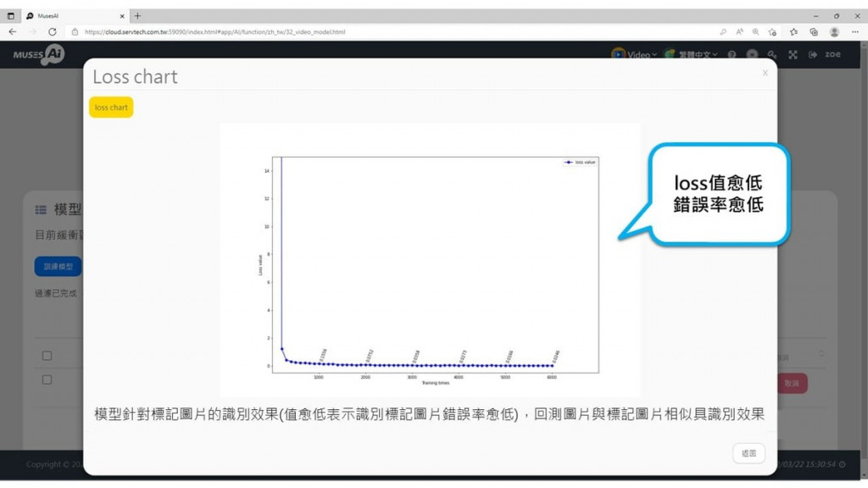
Task: View site information lock icon
Action: pyautogui.click(x=75, y=32)
